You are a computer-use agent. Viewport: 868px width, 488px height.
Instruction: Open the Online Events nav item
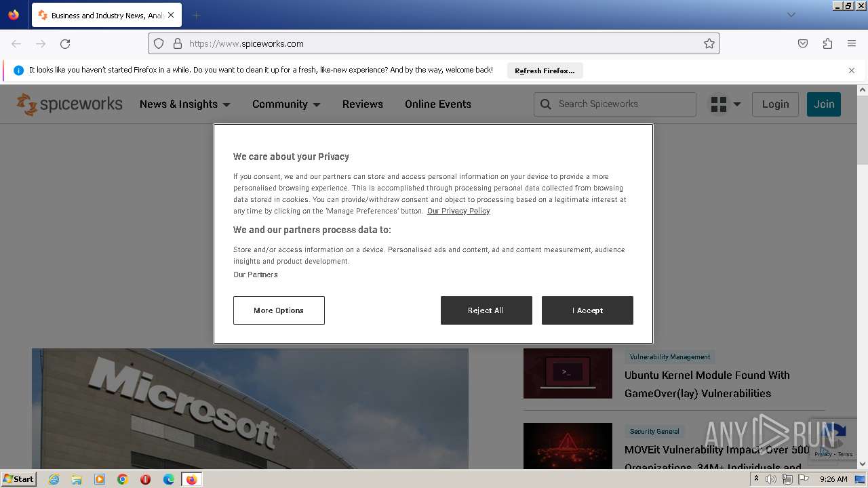[438, 104]
